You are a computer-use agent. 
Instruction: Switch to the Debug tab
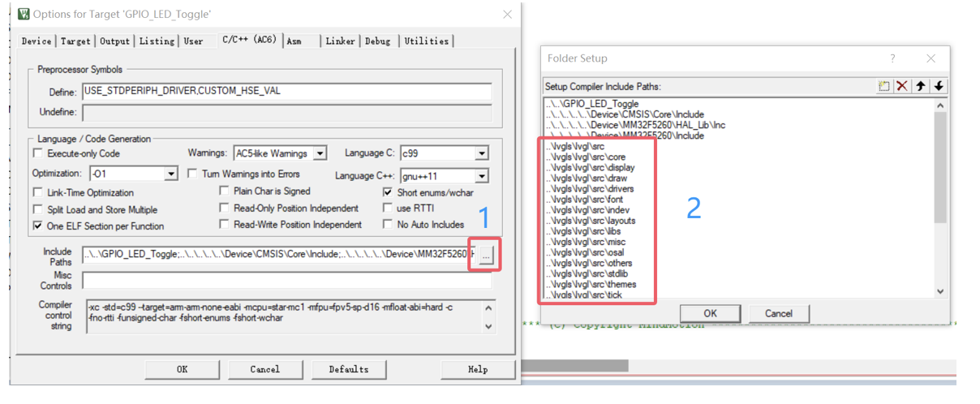pyautogui.click(x=378, y=41)
